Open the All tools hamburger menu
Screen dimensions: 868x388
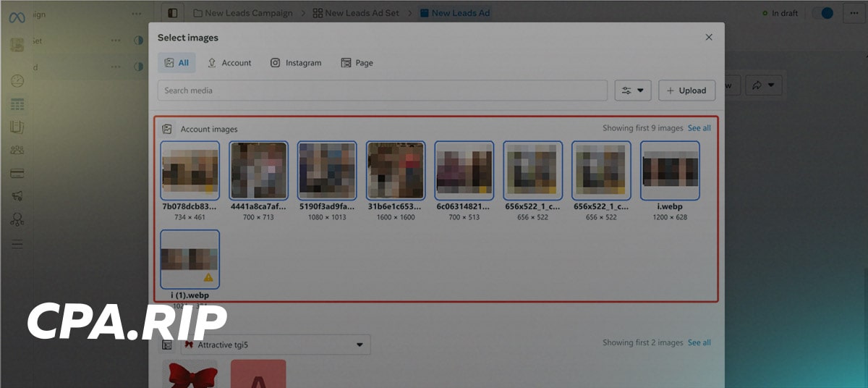tap(17, 244)
